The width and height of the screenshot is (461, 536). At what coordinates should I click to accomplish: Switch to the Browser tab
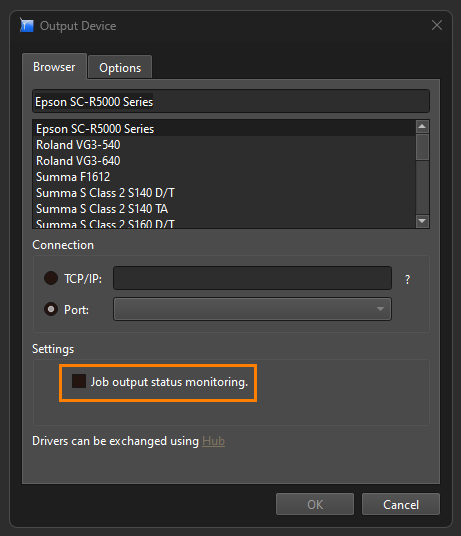click(54, 66)
